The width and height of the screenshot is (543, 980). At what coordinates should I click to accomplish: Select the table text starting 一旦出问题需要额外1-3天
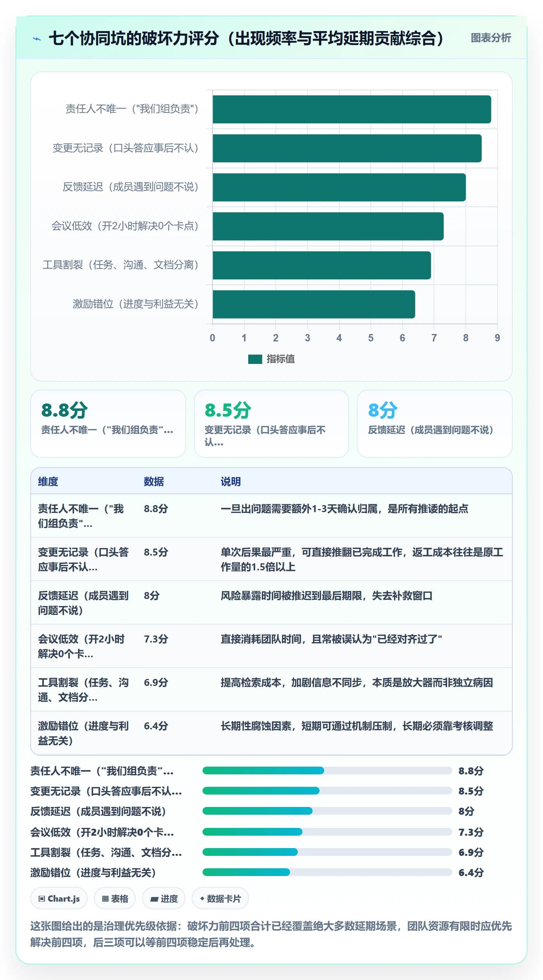344,509
